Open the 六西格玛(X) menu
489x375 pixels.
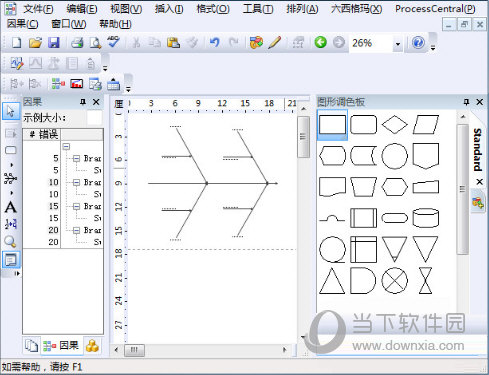pos(357,9)
